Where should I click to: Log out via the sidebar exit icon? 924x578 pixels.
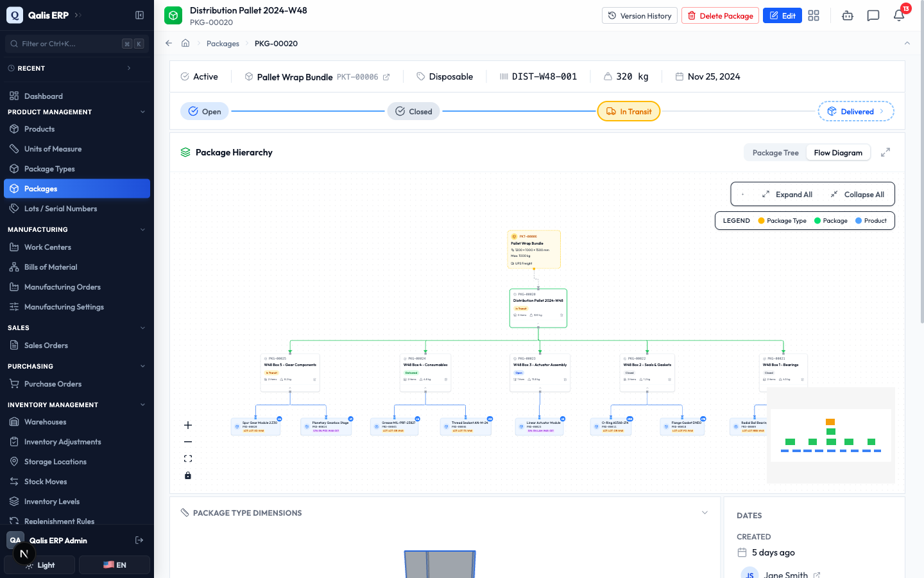click(x=139, y=540)
